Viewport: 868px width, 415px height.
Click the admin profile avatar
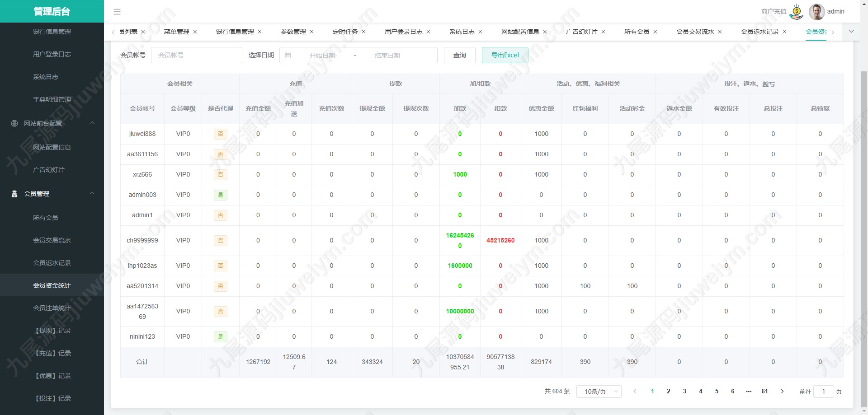pos(816,12)
